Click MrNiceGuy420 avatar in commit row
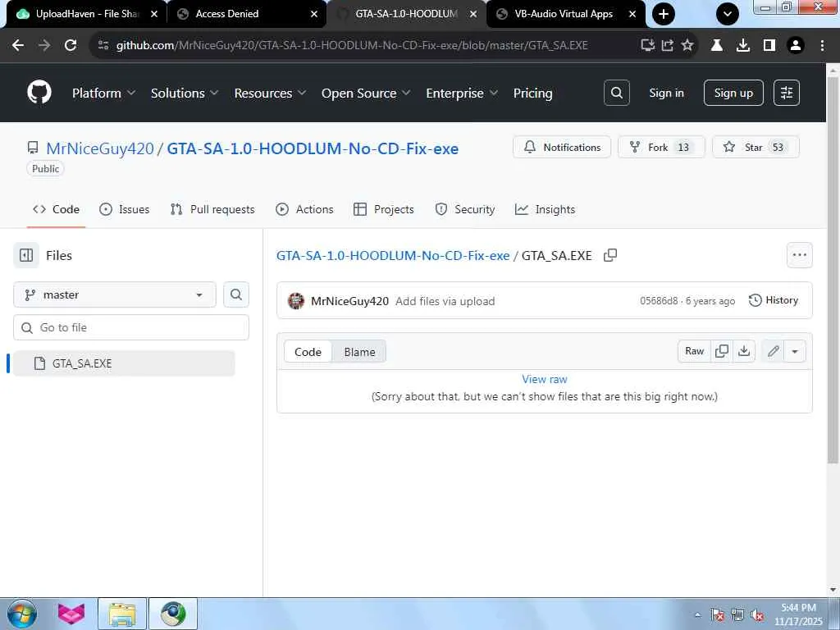This screenshot has width=840, height=630. pyautogui.click(x=295, y=301)
